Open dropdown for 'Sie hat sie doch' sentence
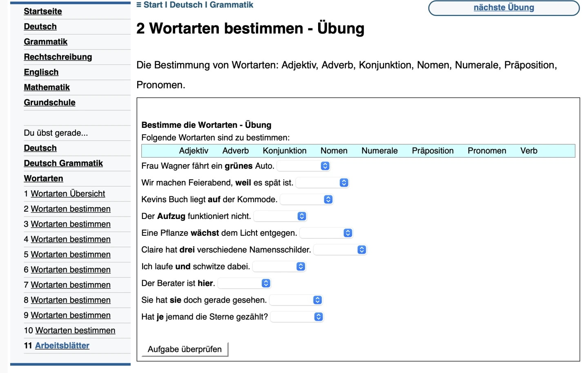 pos(296,300)
